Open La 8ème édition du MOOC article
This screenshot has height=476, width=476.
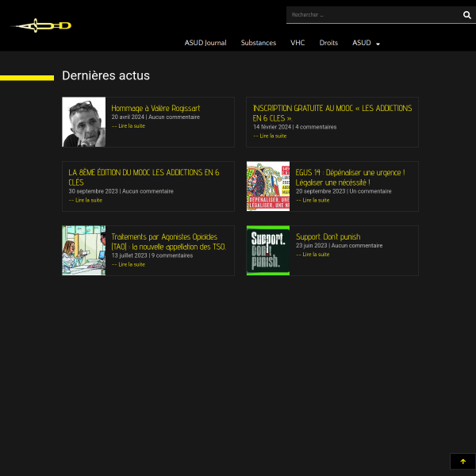point(144,177)
